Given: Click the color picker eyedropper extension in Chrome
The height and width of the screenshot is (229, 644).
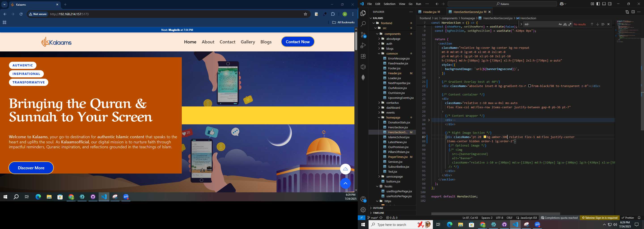Looking at the screenshot, I should (x=324, y=14).
